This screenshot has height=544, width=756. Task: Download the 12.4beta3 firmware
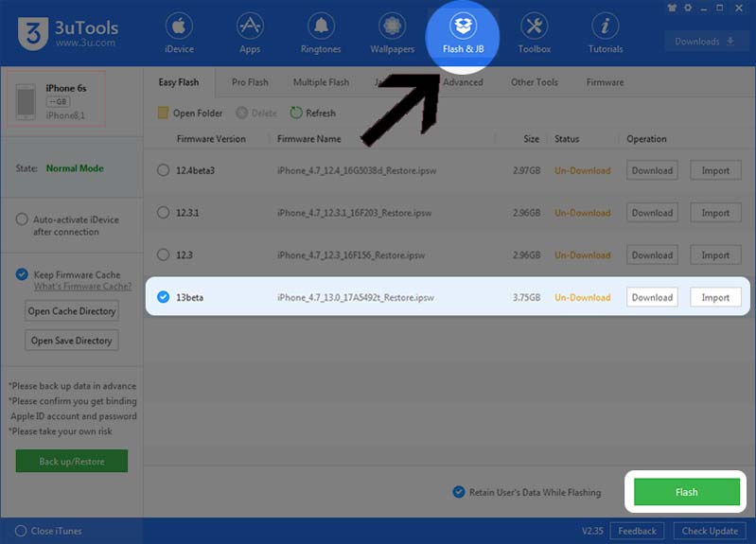652,170
